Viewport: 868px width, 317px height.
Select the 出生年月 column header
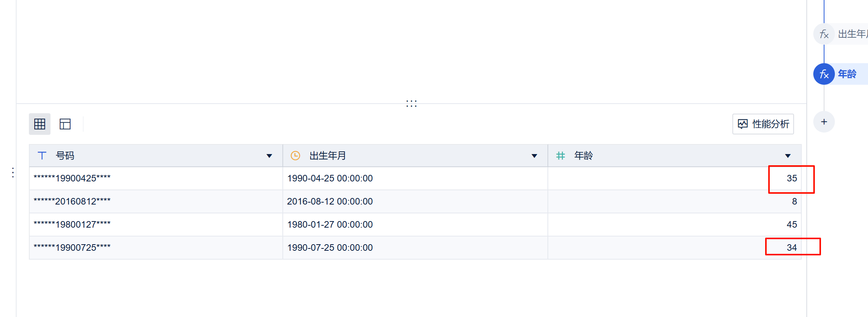[415, 156]
